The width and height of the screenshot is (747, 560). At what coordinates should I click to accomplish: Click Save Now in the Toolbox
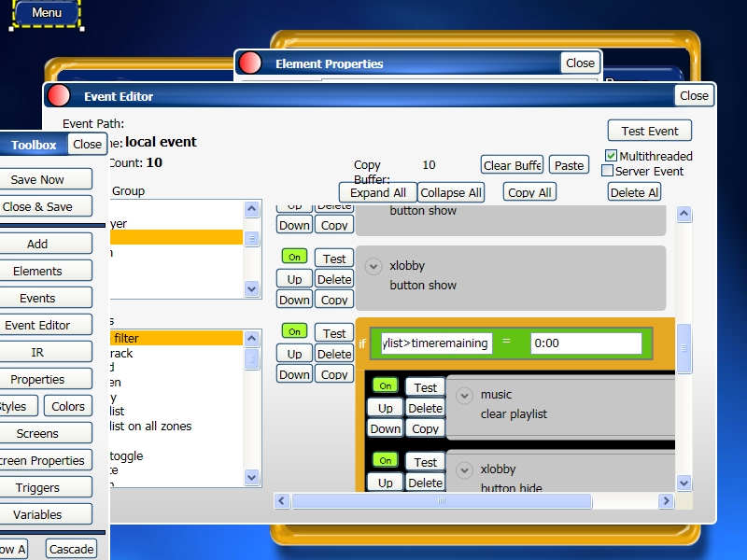38,179
